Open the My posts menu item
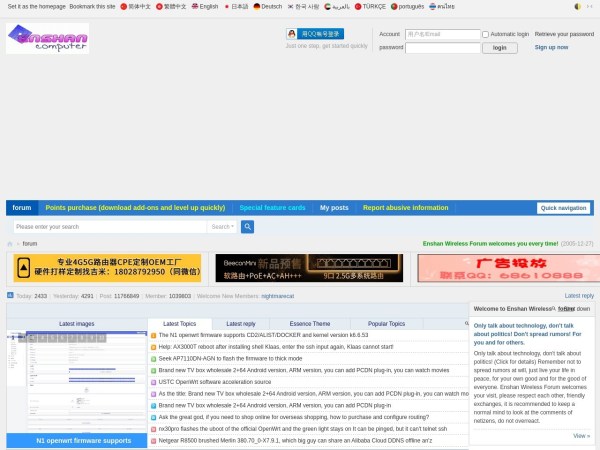This screenshot has width=600, height=450. click(334, 208)
